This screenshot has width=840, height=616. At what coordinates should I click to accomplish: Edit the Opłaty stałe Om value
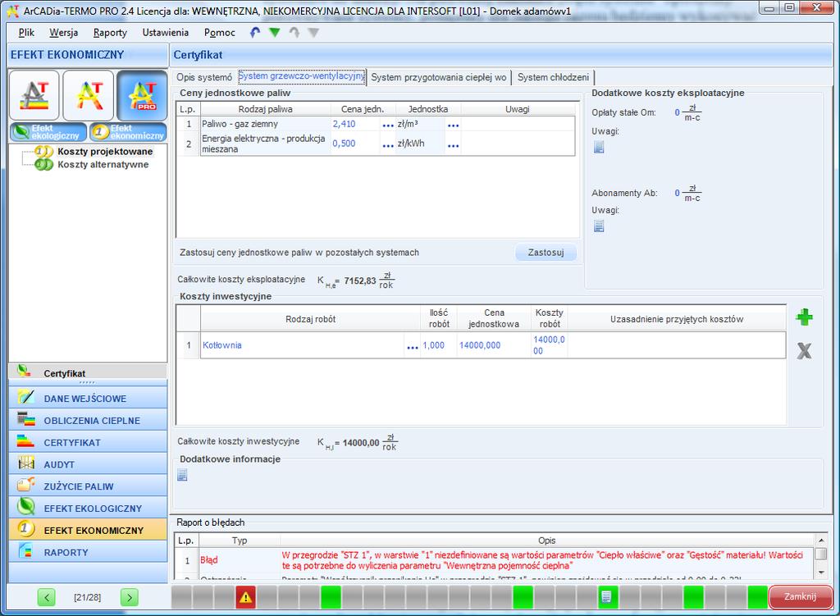[677, 112]
